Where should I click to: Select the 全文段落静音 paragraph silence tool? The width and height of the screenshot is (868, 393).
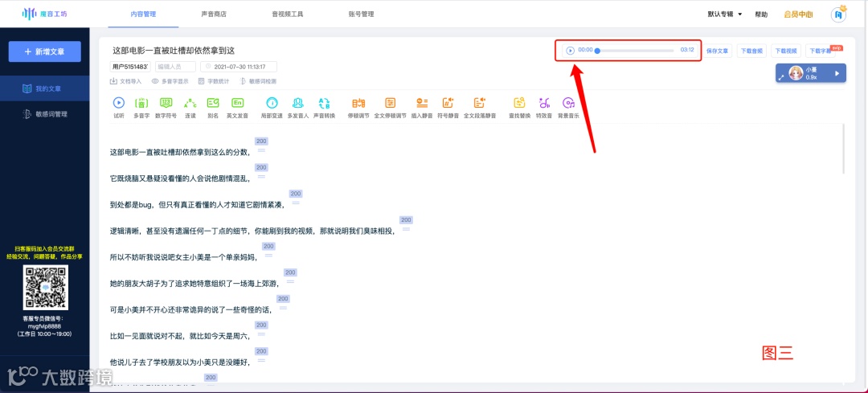click(x=479, y=102)
